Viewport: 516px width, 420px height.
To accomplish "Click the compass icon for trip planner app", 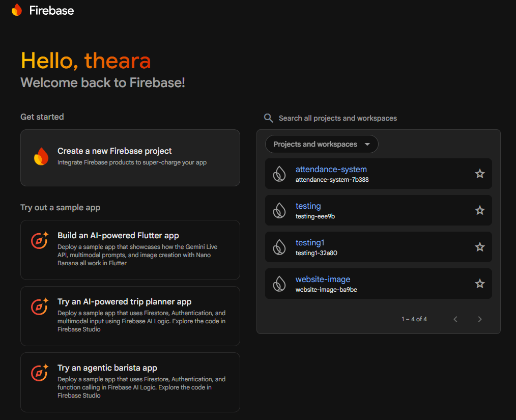I will click(40, 306).
